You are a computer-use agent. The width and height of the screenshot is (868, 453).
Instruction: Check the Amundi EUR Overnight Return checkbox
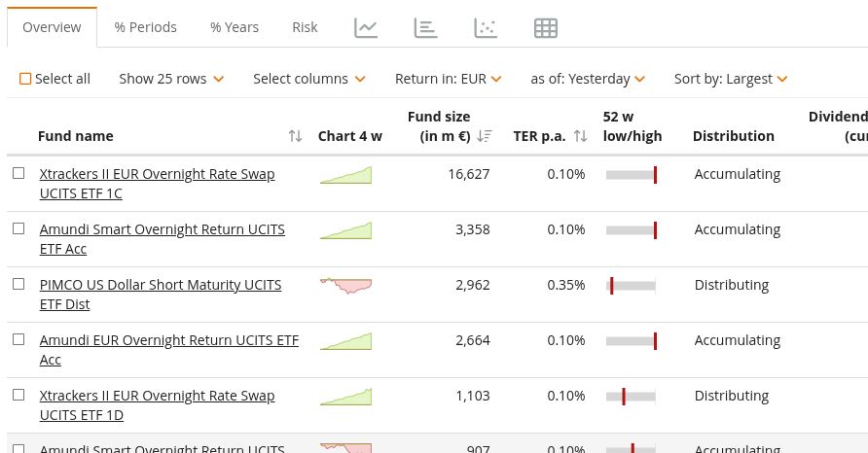18,339
